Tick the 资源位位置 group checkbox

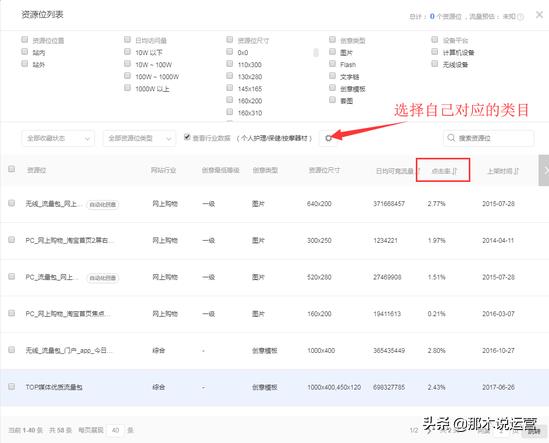(x=25, y=39)
